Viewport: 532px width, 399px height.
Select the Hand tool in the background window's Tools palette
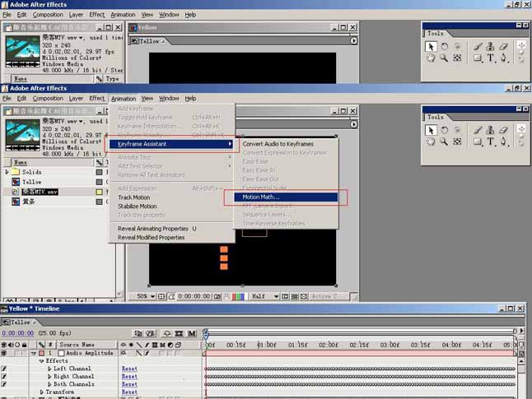pos(431,58)
